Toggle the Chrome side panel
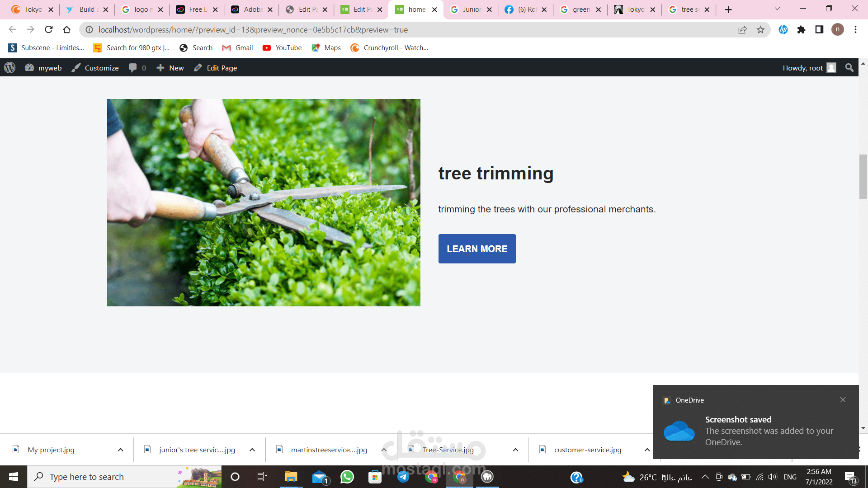The image size is (868, 488). point(819,30)
